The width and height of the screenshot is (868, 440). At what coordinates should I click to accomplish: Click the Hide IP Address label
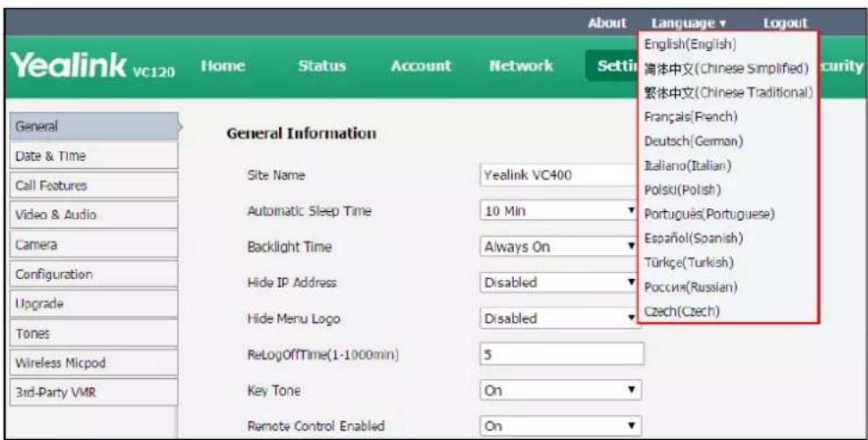click(x=291, y=283)
